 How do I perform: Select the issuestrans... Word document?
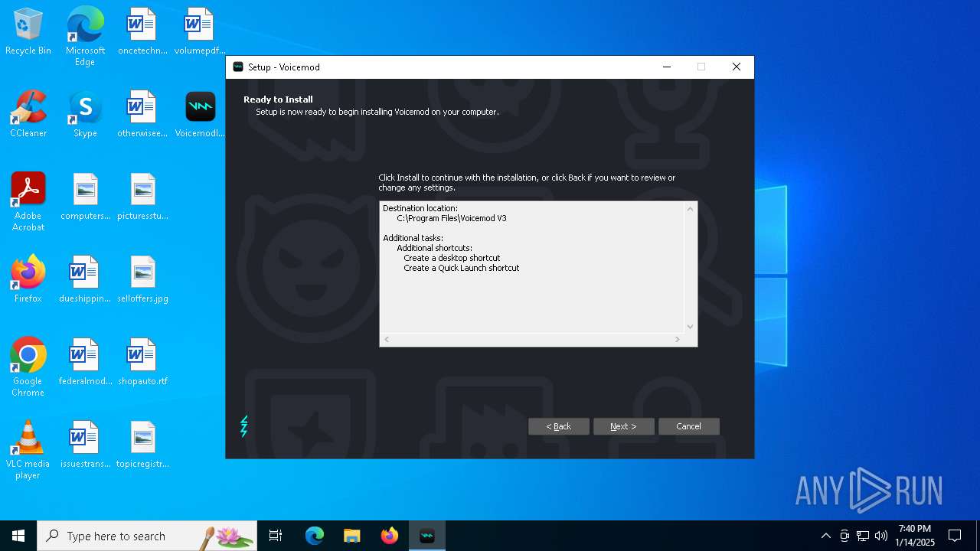85,445
